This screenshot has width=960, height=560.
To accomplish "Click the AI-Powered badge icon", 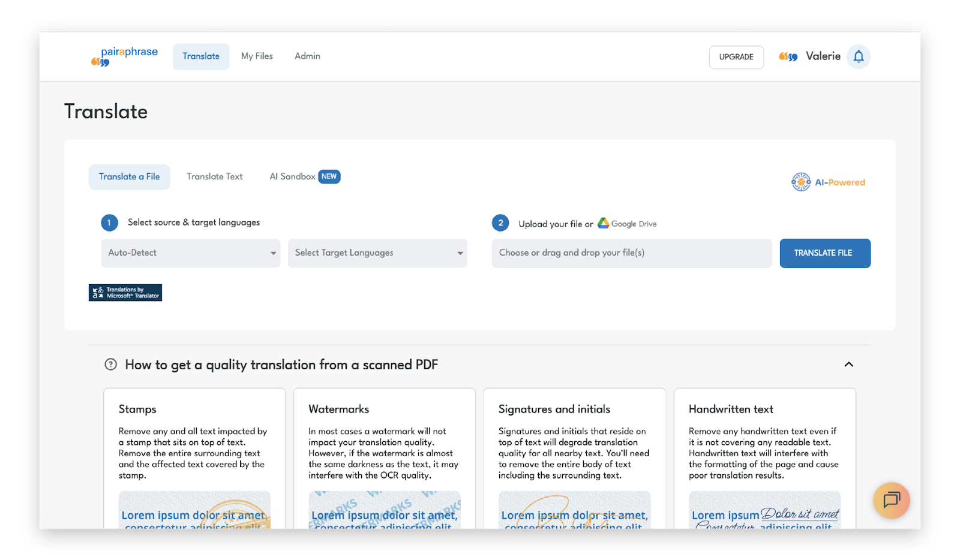I will [801, 182].
